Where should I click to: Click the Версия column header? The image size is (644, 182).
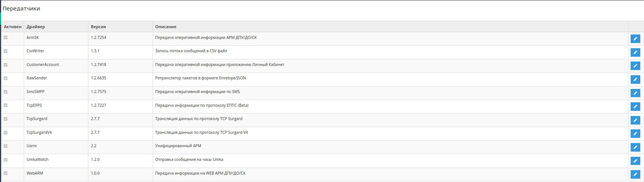click(98, 27)
